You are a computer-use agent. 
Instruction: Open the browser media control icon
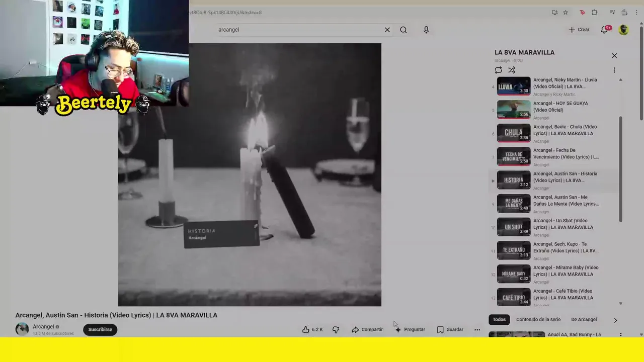[x=612, y=13]
